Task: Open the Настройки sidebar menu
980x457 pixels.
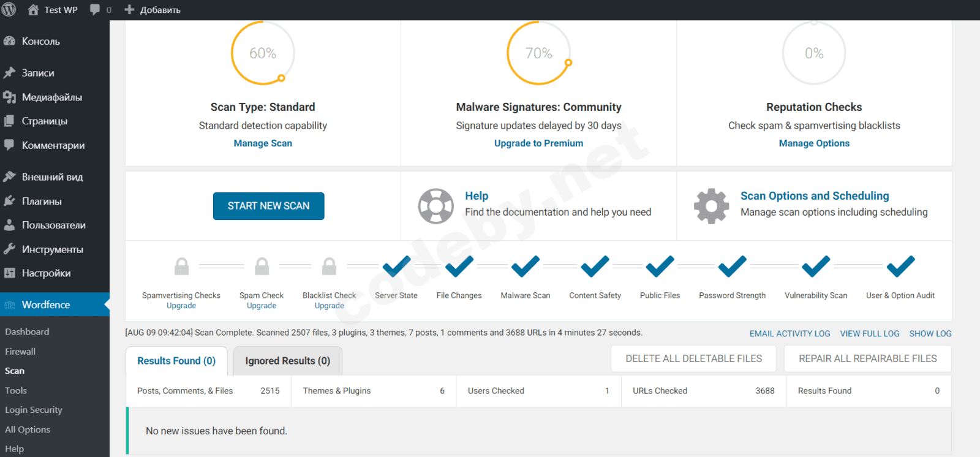Action: (46, 273)
